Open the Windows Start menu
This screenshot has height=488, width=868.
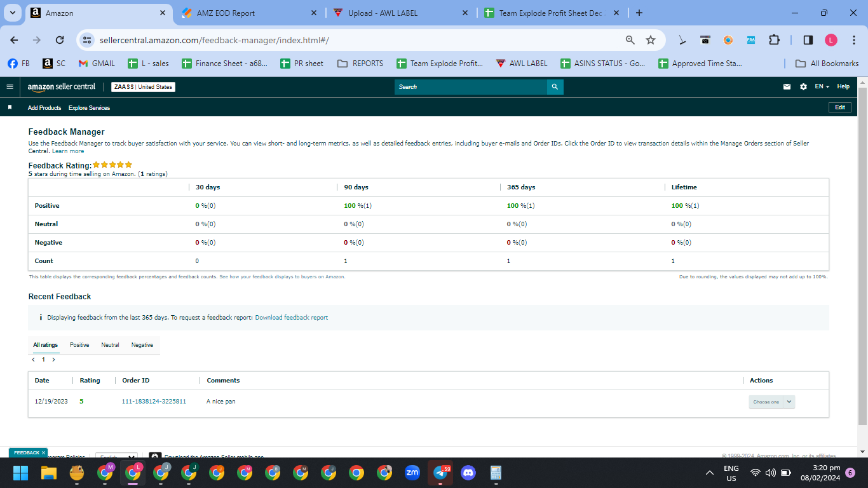tap(21, 473)
